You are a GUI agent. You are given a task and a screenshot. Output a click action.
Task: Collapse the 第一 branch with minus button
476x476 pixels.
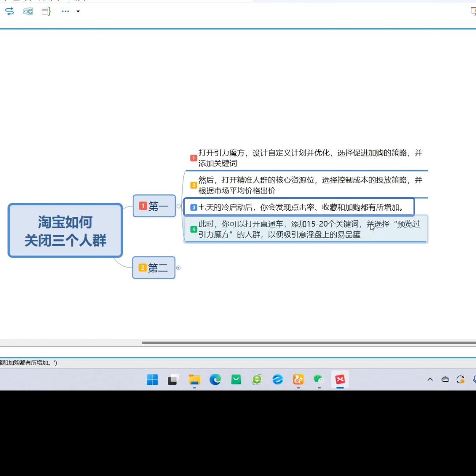pos(178,206)
